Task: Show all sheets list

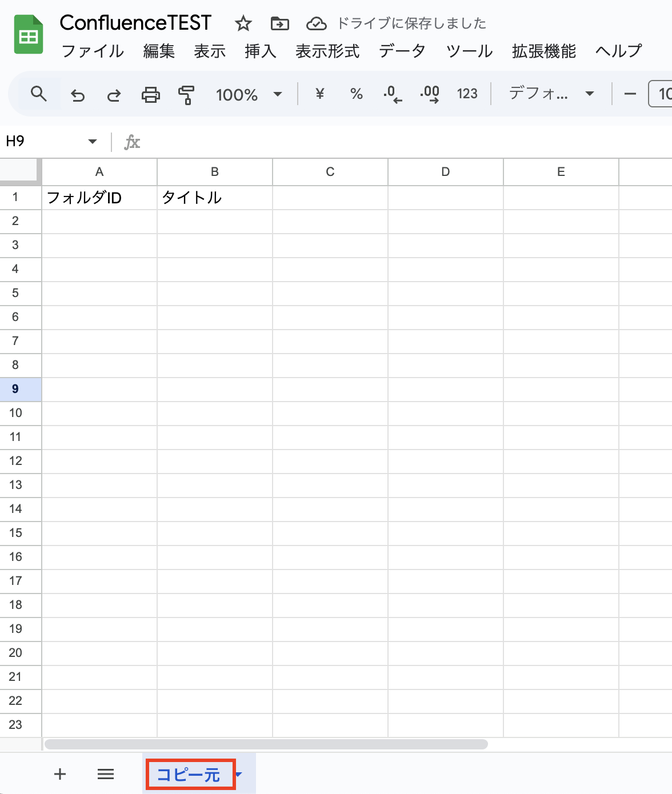Action: pyautogui.click(x=106, y=774)
